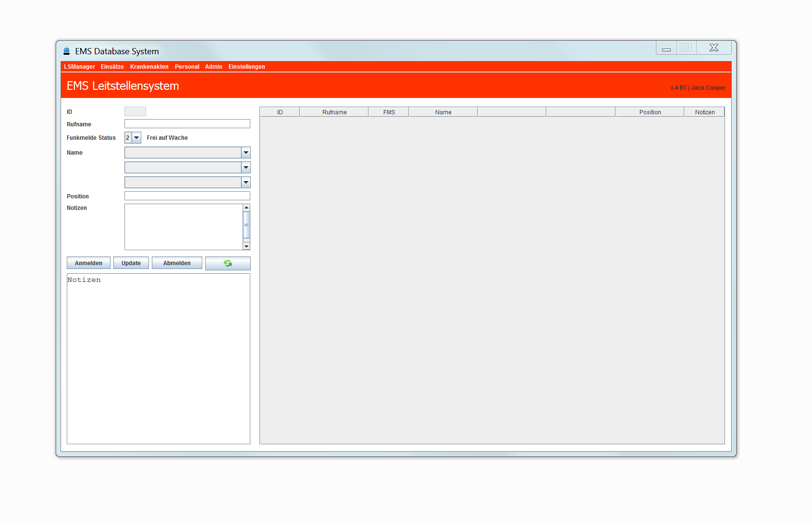Click the Notizen scrollbar down arrow
812x524 pixels.
(246, 246)
